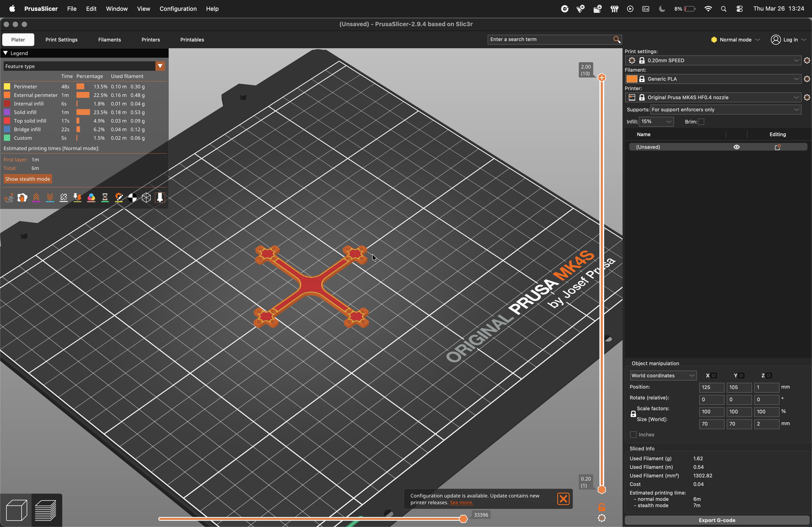This screenshot has height=527, width=812.
Task: Toggle visibility of the (Unsaved) object
Action: (737, 147)
